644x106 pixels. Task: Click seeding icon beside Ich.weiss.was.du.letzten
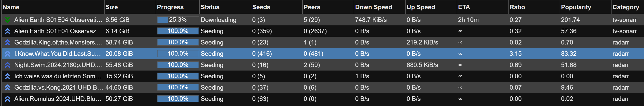[x=7, y=76]
